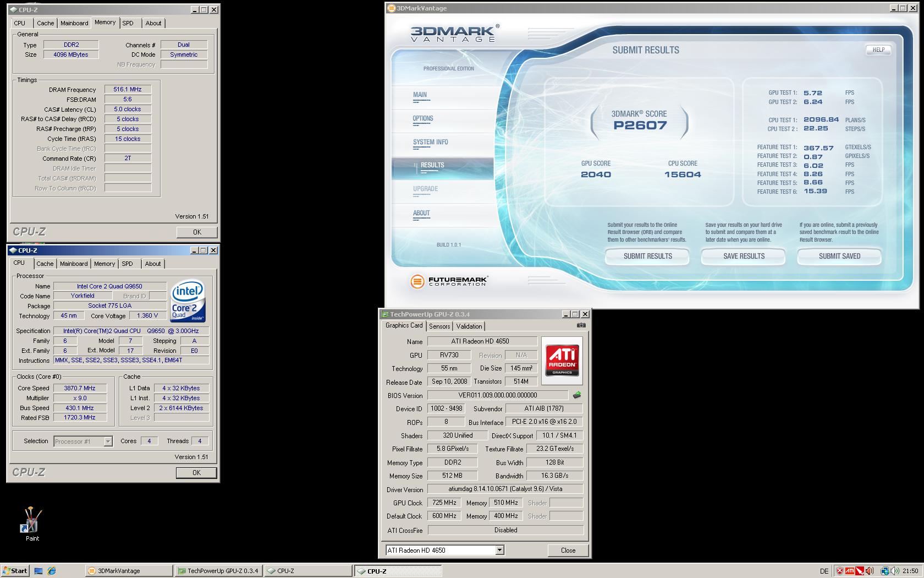924x578 pixels.
Task: Click the Driver Version field in GPU-Z
Action: [505, 489]
